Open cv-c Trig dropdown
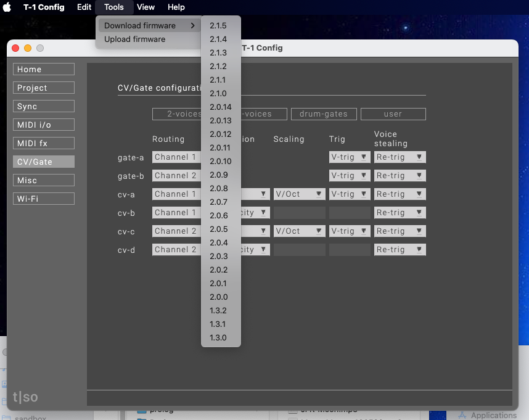 coord(350,231)
